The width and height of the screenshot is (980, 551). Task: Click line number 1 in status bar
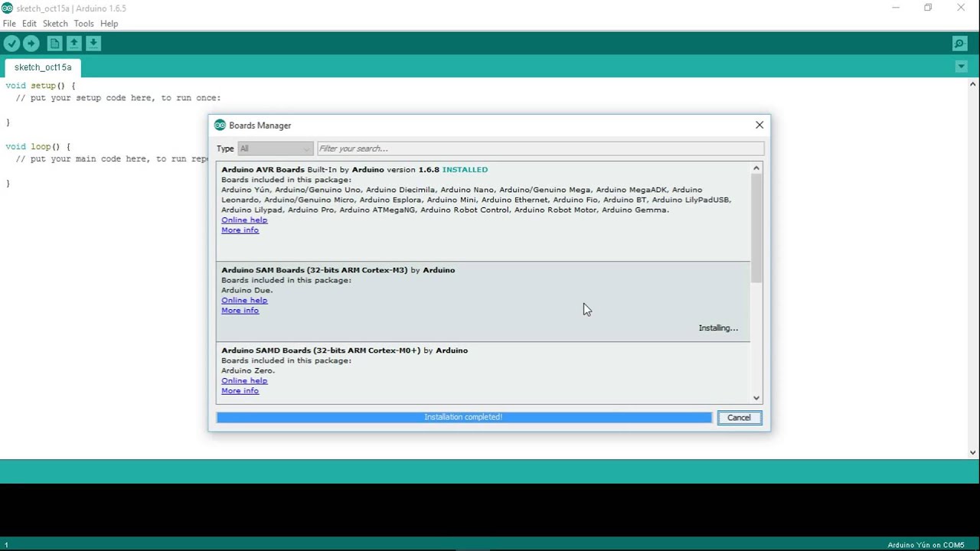pos(6,545)
